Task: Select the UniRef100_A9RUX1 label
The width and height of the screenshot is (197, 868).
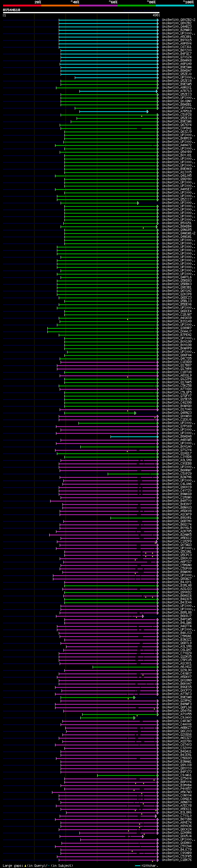Action: tap(177, 88)
